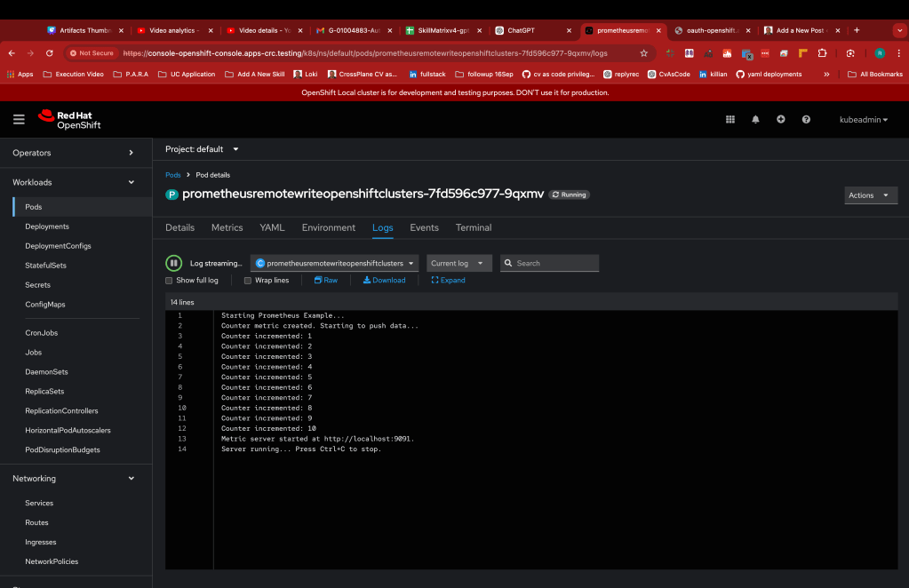Enable Show full log checkbox

[169, 281]
